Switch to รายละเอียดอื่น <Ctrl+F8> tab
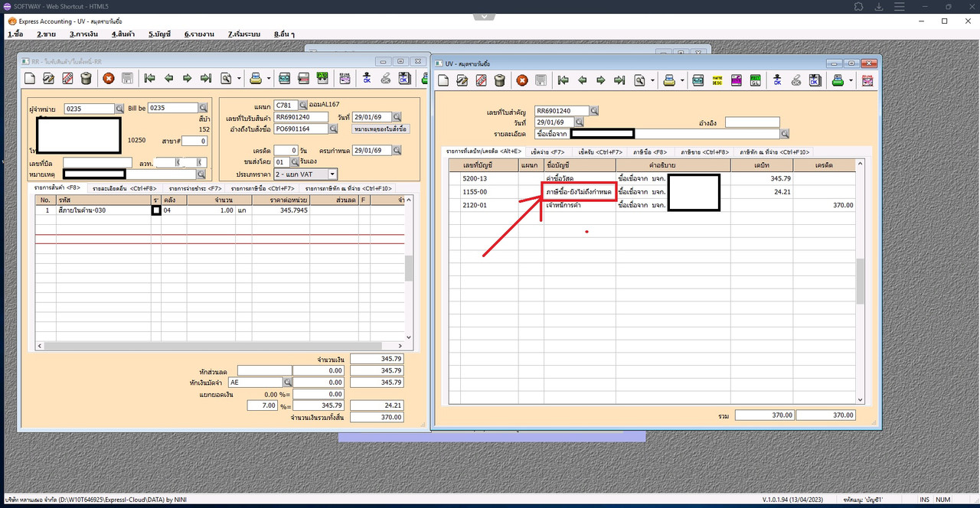The height and width of the screenshot is (508, 980). 123,188
